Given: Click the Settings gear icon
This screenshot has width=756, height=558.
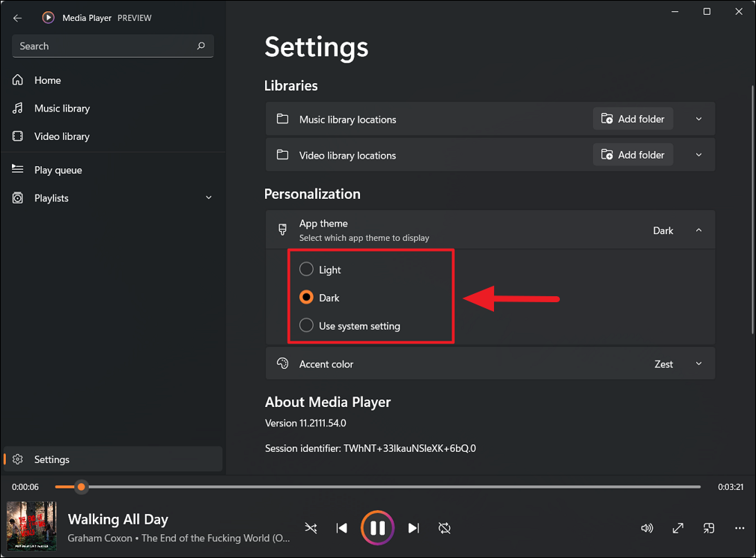Looking at the screenshot, I should 18,459.
